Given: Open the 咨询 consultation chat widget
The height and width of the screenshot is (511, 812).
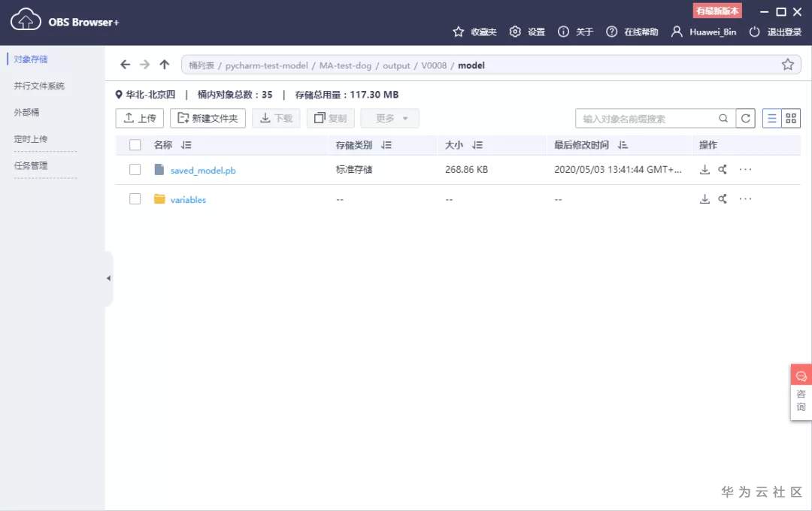Looking at the screenshot, I should click(801, 392).
